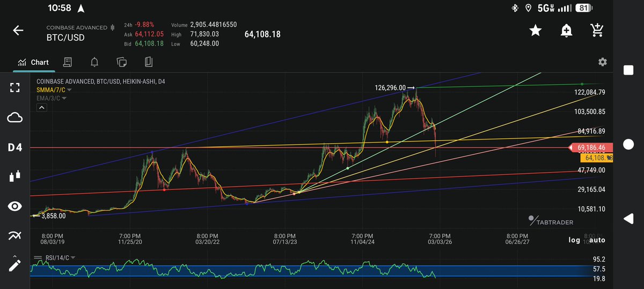Select the orange 64,108 current price label

tap(596, 158)
